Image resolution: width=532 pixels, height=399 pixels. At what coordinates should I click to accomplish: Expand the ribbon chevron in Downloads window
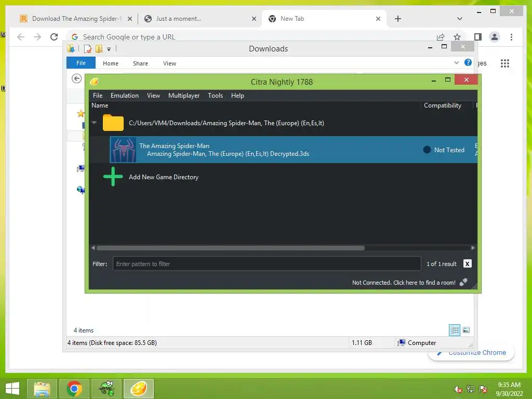pyautogui.click(x=456, y=63)
